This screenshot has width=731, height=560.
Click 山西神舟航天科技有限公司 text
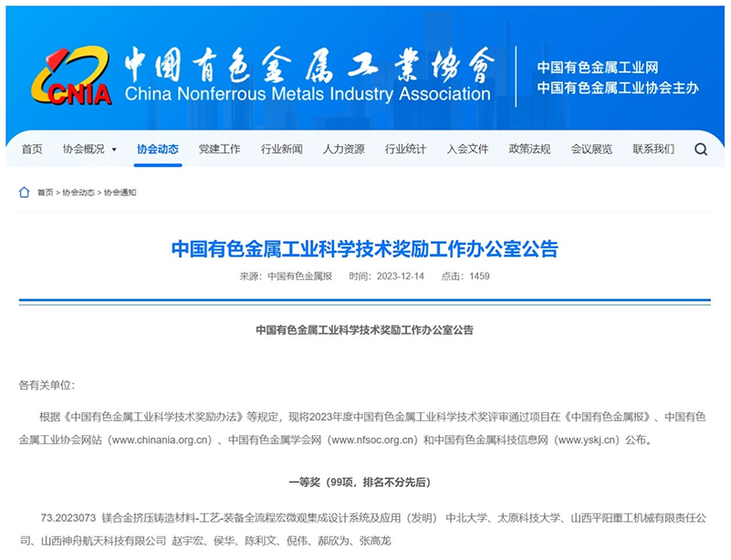coord(103,541)
